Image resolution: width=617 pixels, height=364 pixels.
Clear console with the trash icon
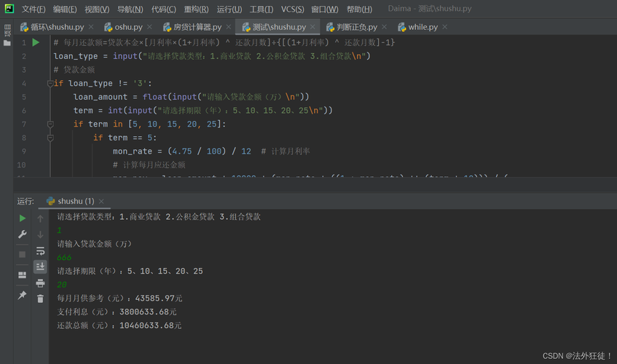click(x=40, y=298)
